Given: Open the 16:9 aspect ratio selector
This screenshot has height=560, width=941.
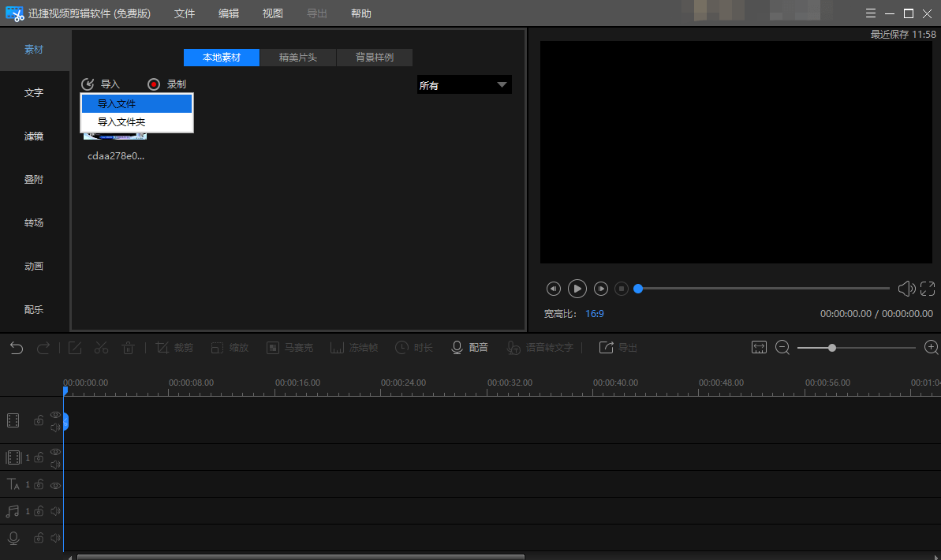Looking at the screenshot, I should click(594, 314).
